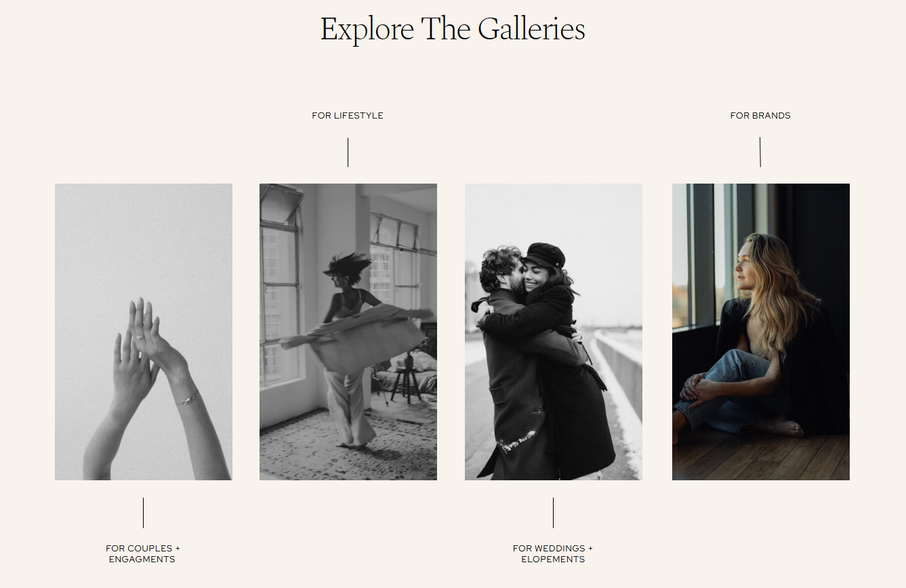
Task: Click the vertical line above For Weddings
Action: pos(553,513)
